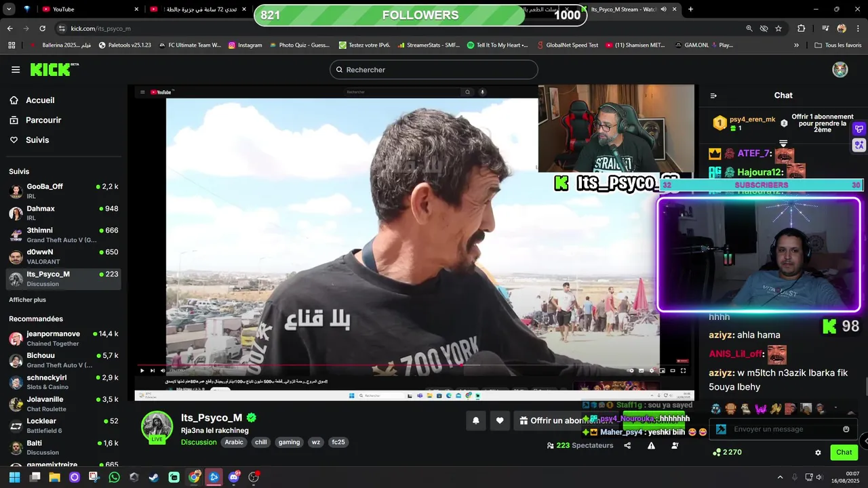The width and height of the screenshot is (868, 488).
Task: Open a new browser tab
Action: [690, 9]
